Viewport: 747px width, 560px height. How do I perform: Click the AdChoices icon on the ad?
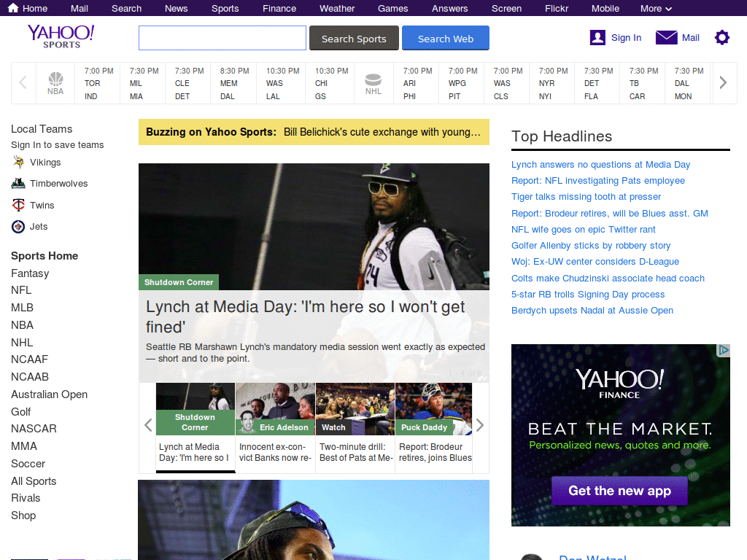(x=723, y=350)
